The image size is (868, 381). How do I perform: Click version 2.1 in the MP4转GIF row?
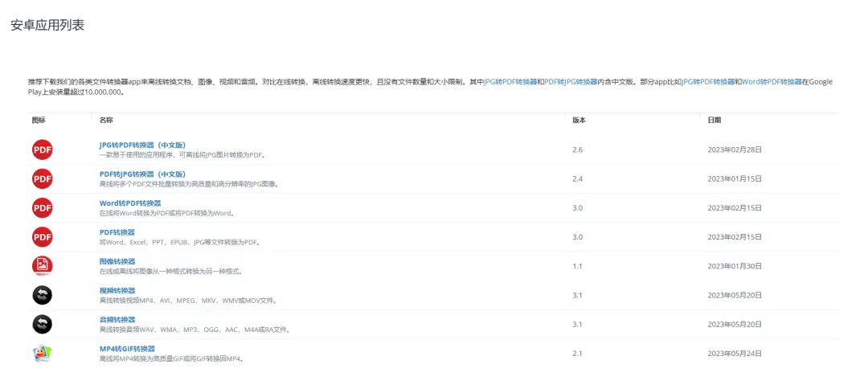click(x=577, y=354)
